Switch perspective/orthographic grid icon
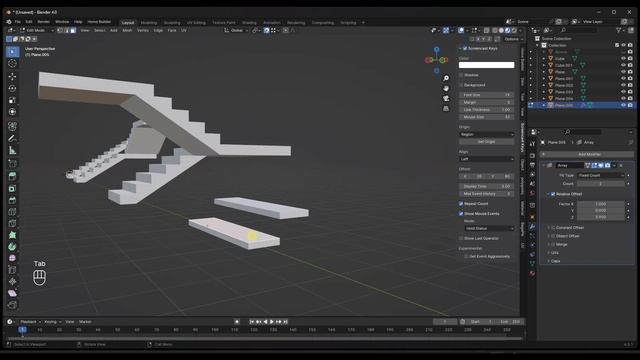Image resolution: width=640 pixels, height=360 pixels. (446, 108)
